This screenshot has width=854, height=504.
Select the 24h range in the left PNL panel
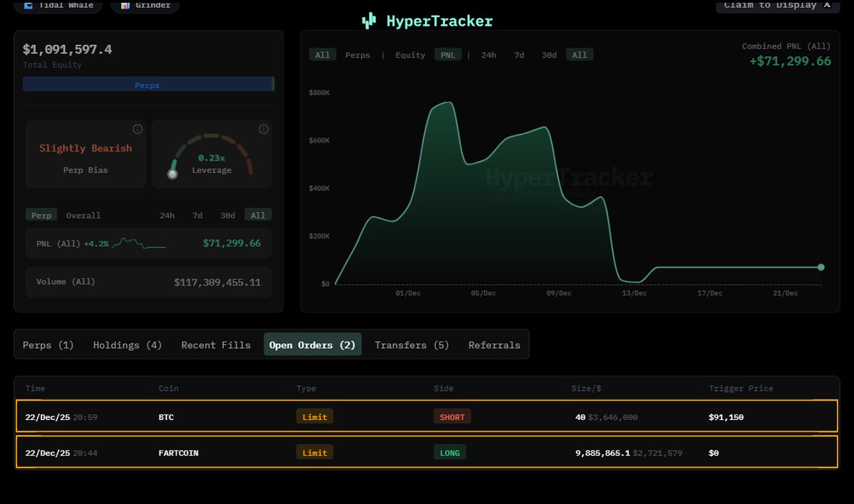point(167,215)
